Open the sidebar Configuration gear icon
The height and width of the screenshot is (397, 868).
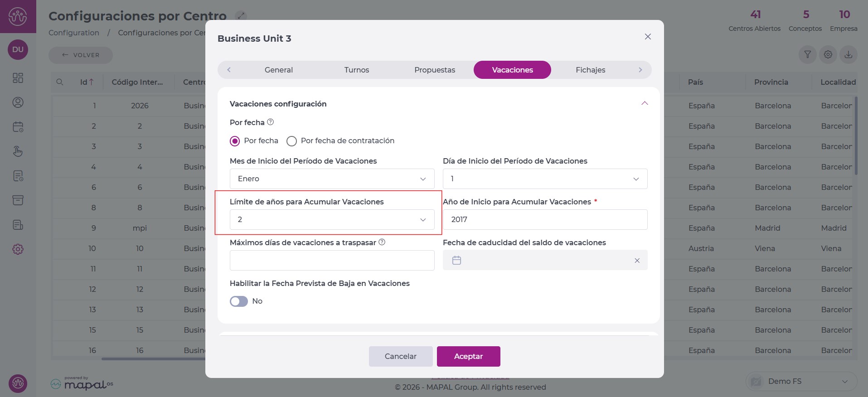[x=18, y=249]
